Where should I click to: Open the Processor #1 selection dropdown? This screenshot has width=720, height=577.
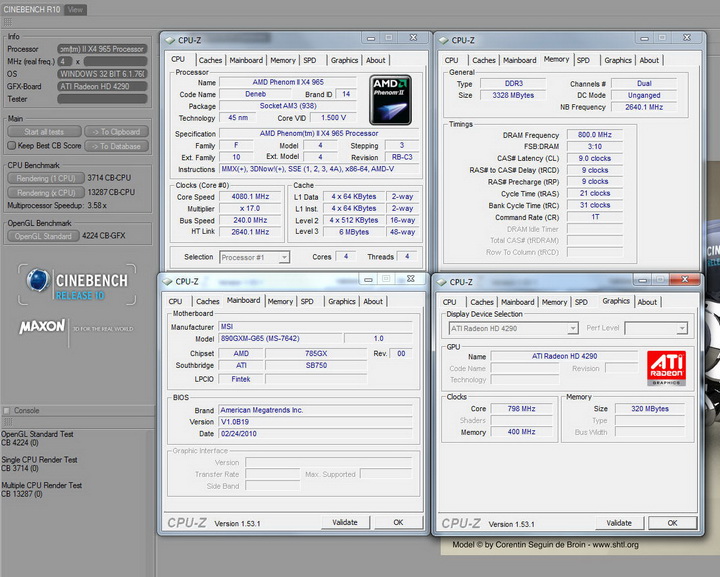pos(254,257)
